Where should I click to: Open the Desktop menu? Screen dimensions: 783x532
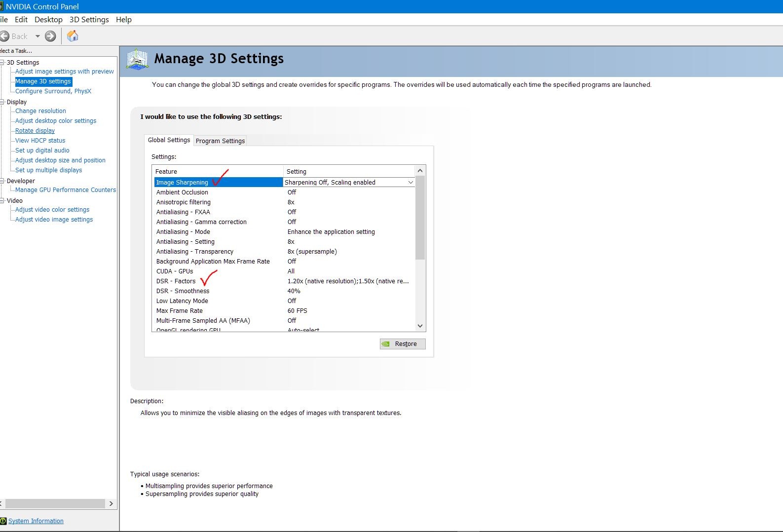48,20
